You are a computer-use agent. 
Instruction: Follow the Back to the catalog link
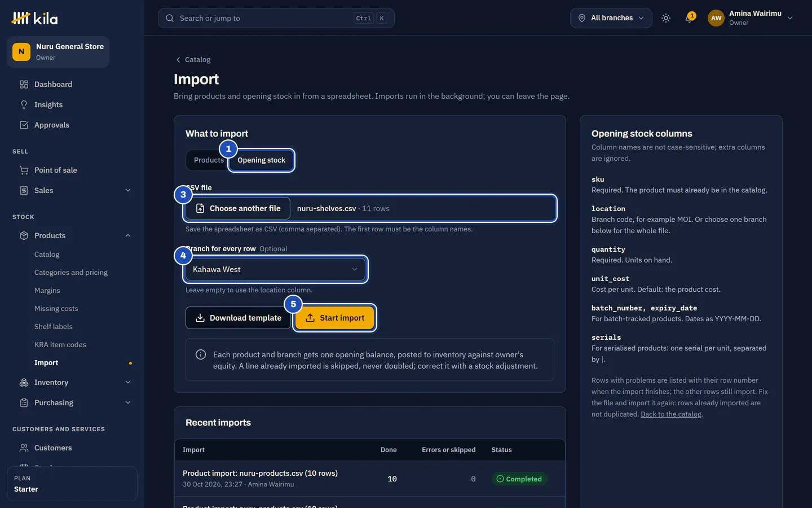671,414
